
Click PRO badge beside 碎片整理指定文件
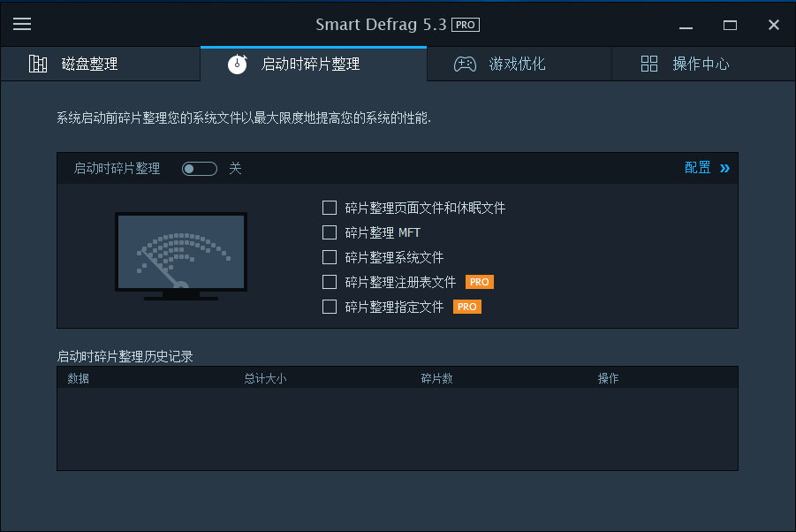coord(467,307)
